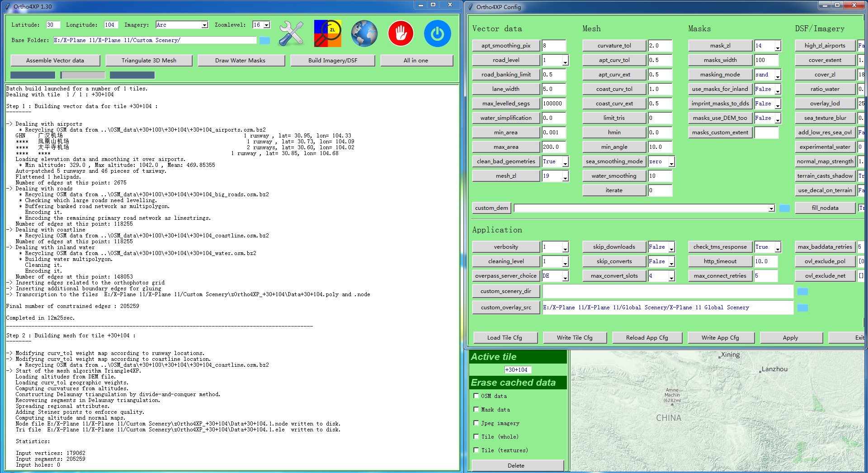The height and width of the screenshot is (473, 868).
Task: Click Ortho4XP Config window feather icon
Action: tap(471, 7)
